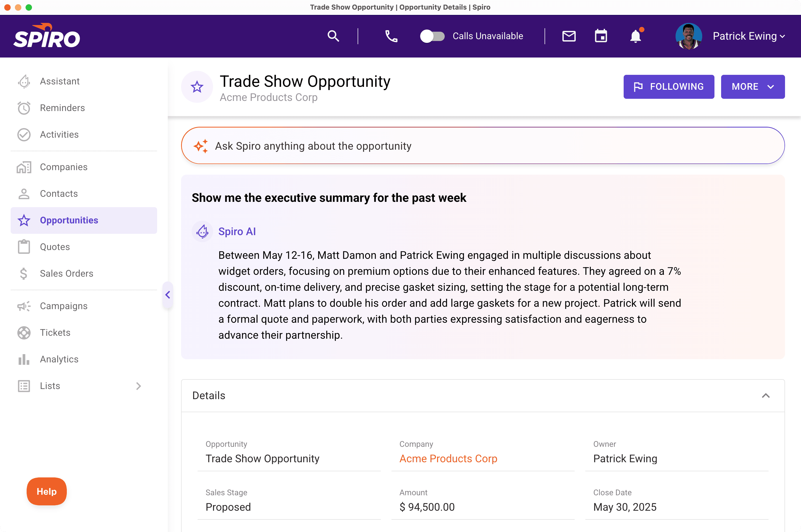Open the search magnifier icon
Viewport: 801px width, 532px height.
tap(333, 36)
